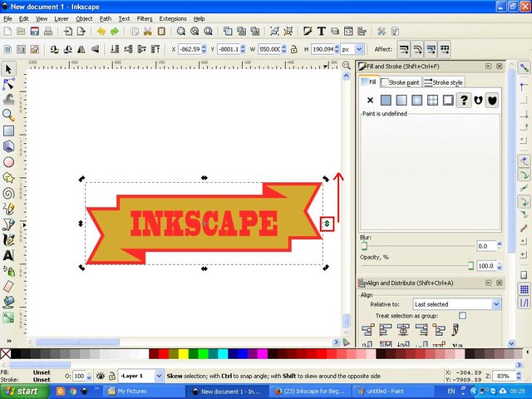Screen dimensions: 532x399
Task: Toggle the width-height lock icon
Action: (x=293, y=50)
